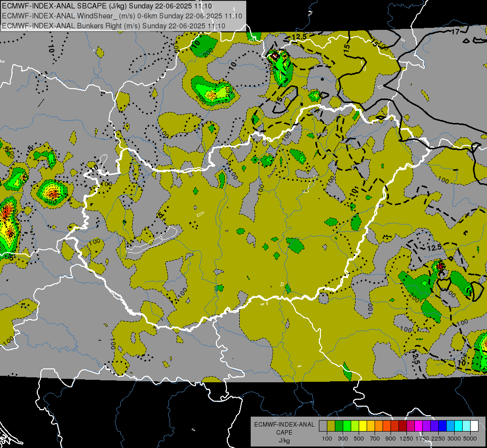Image resolution: width=487 pixels, height=448 pixels.
Task: Click the SBCAPE title line in header
Action: coord(107,6)
